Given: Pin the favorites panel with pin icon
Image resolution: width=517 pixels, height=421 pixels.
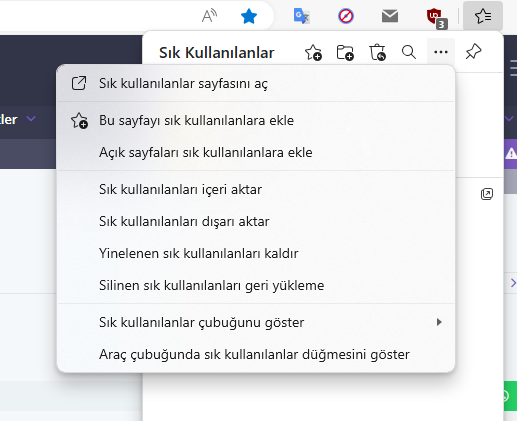Looking at the screenshot, I should 473,52.
